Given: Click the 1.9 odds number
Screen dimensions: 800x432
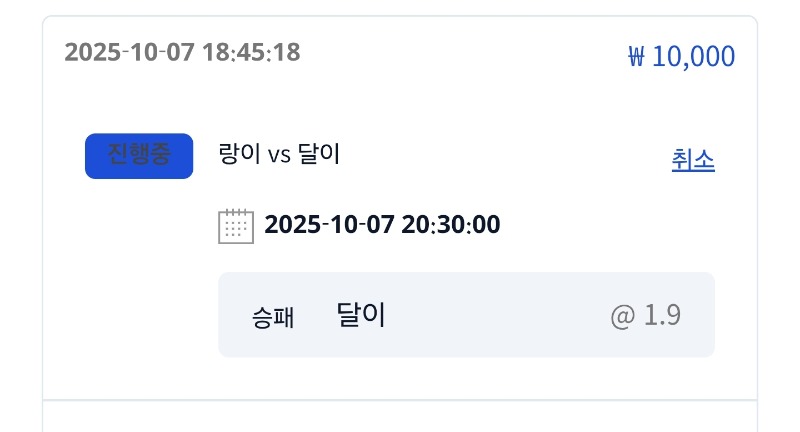Looking at the screenshot, I should click(662, 316).
